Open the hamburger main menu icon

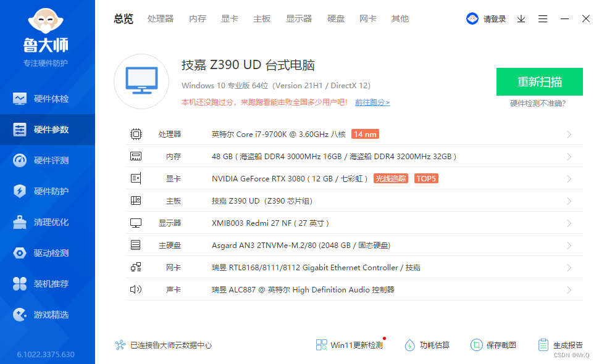click(x=543, y=19)
